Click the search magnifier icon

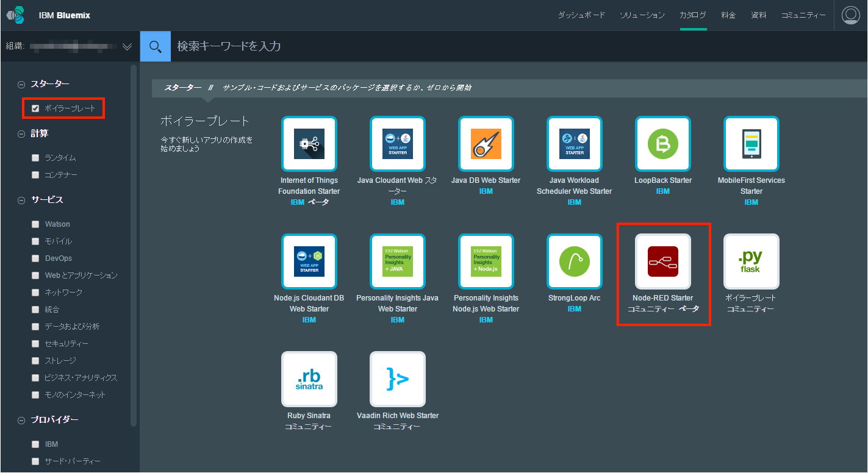pos(156,46)
